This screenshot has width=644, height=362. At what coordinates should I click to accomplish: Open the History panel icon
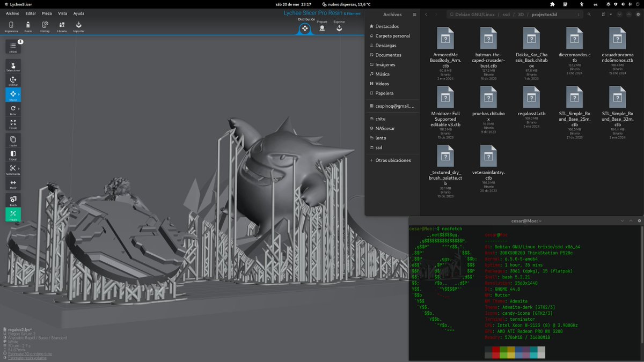click(45, 26)
